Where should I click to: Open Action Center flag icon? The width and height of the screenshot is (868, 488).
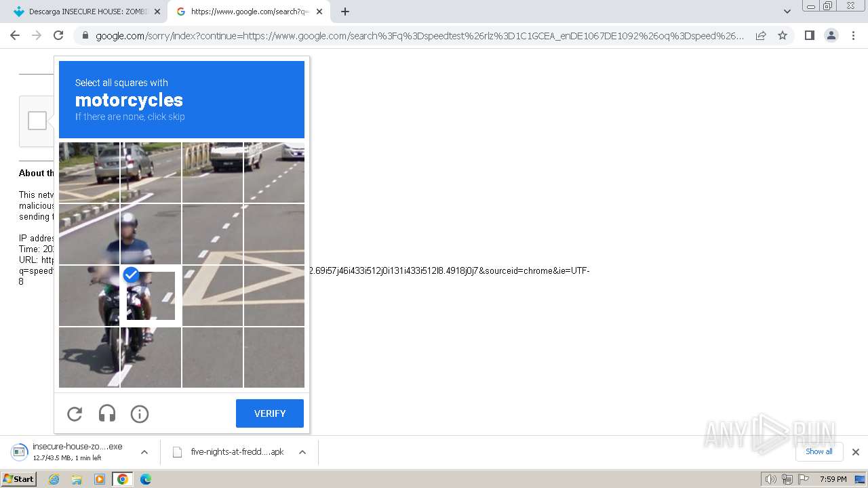(804, 479)
